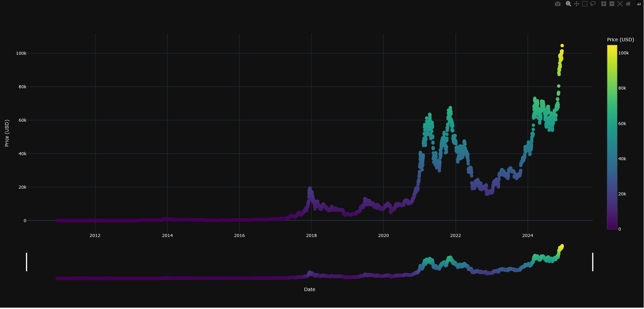Click the 80k colorbar tick label
Image resolution: width=644 pixels, height=309 pixels.
[622, 88]
